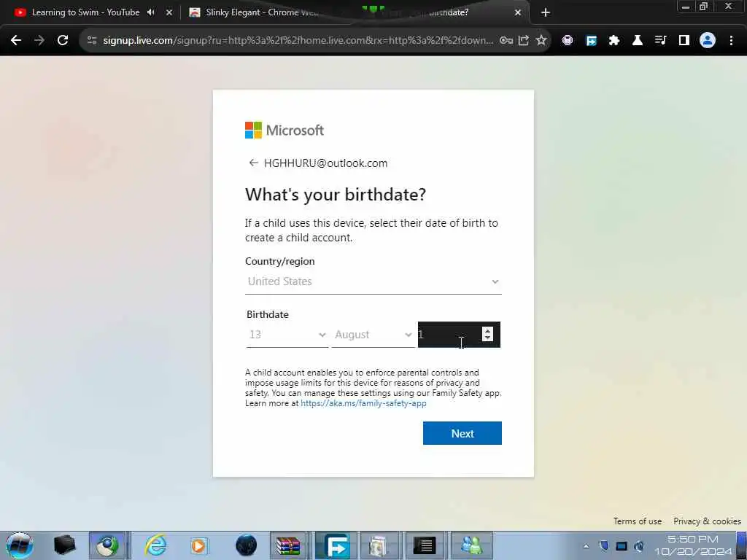The height and width of the screenshot is (560, 747).
Task: Open the blue arrow app on taskbar
Action: [336, 545]
